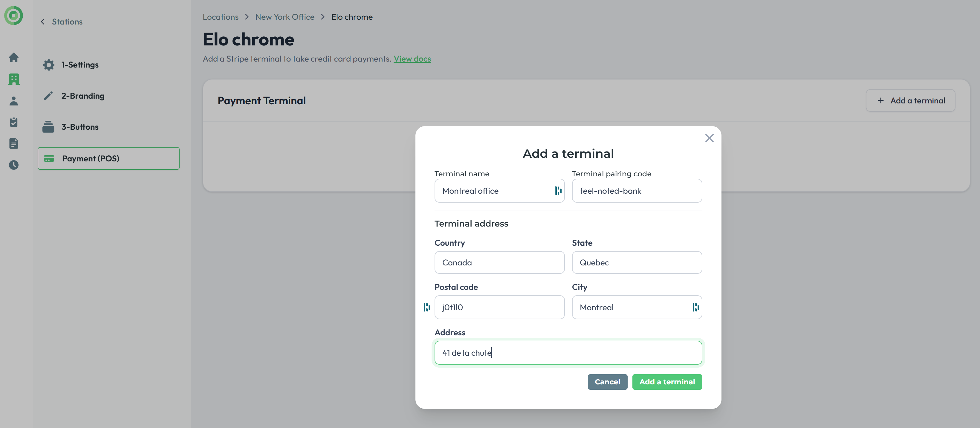This screenshot has width=980, height=428.
Task: Click autofill icon in City field
Action: tap(695, 307)
